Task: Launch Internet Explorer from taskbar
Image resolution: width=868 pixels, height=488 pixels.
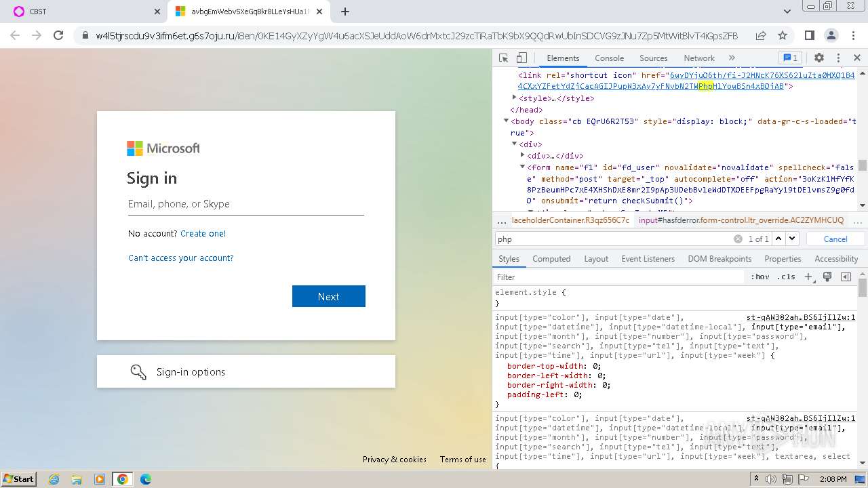Action: coord(54,479)
